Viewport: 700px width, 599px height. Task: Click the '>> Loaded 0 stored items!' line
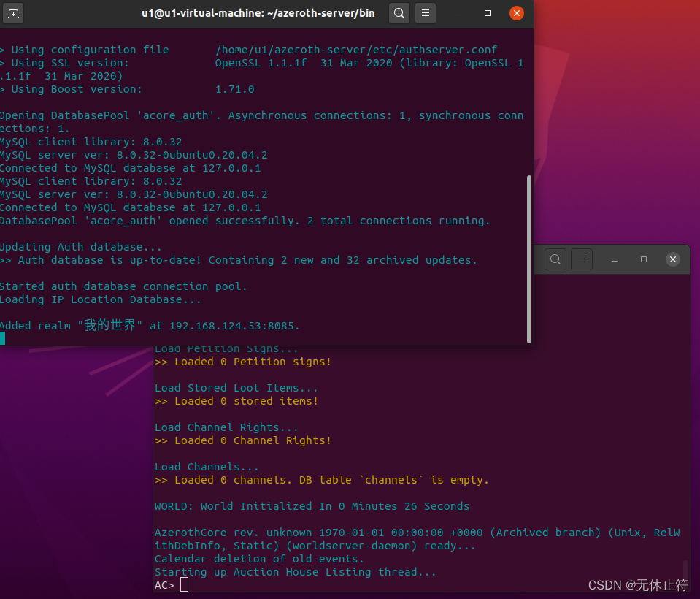tap(236, 401)
